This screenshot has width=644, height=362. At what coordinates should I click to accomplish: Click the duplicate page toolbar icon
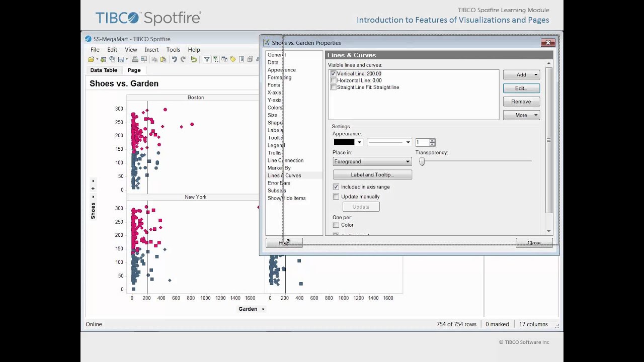[250, 59]
